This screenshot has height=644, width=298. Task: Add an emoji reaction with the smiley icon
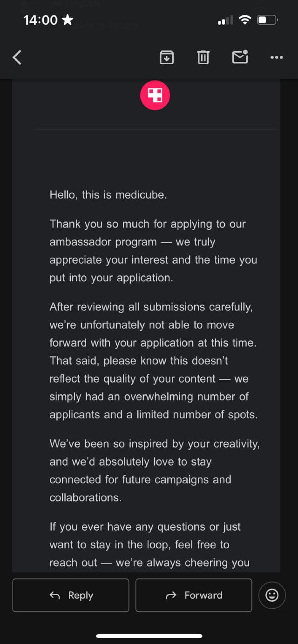[x=272, y=595]
